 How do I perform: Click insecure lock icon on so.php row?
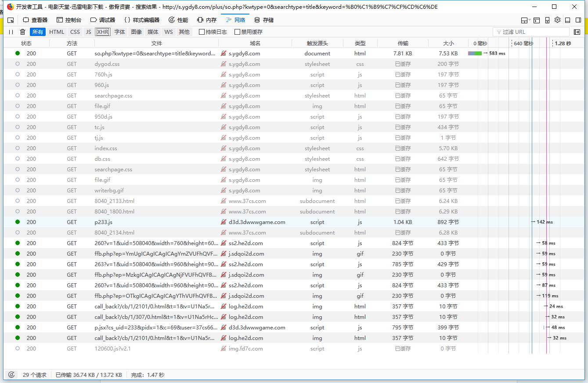tap(224, 54)
